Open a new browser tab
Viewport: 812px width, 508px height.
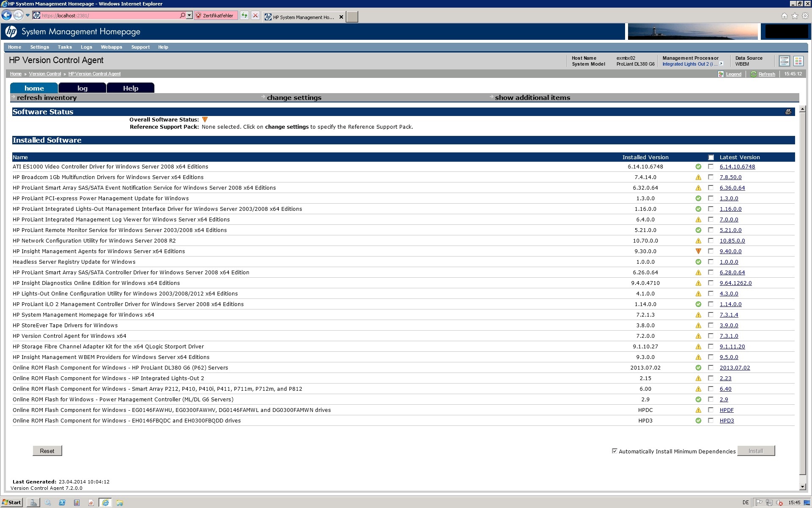click(352, 17)
